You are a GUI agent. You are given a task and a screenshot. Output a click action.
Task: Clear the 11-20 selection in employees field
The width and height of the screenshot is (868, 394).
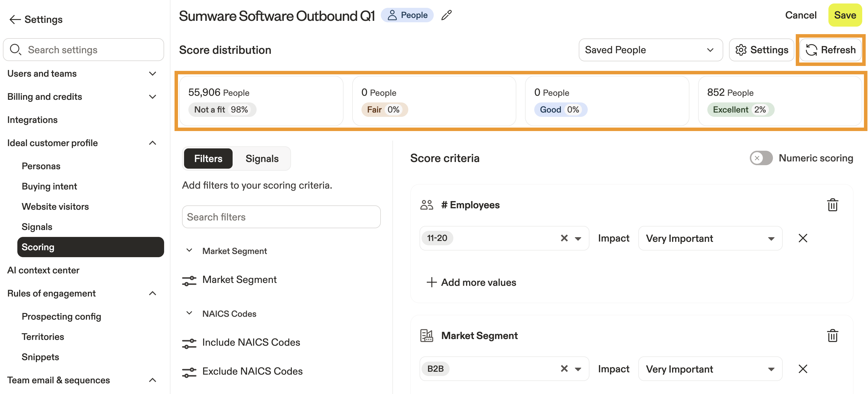pyautogui.click(x=564, y=238)
